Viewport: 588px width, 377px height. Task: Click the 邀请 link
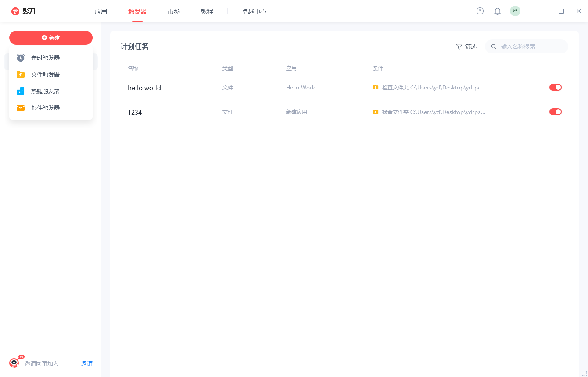pos(87,363)
